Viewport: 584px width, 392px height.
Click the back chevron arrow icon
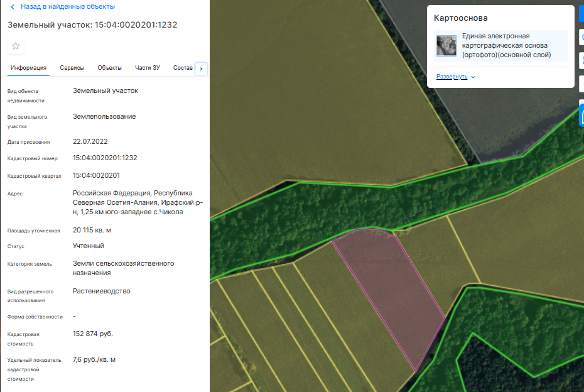click(13, 7)
